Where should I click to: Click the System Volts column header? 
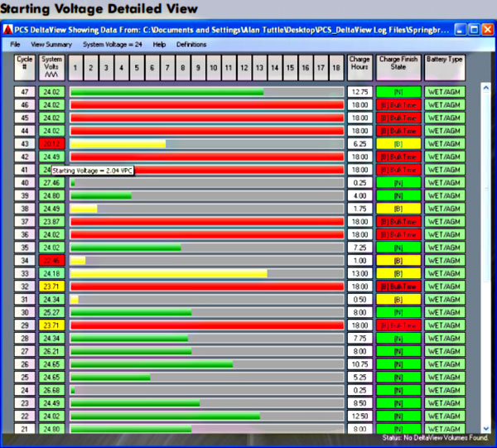pos(51,67)
